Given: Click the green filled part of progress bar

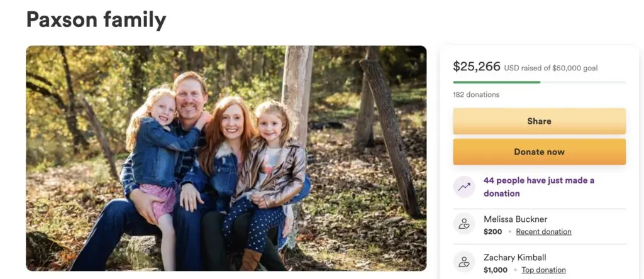Looking at the screenshot, I should coord(496,82).
